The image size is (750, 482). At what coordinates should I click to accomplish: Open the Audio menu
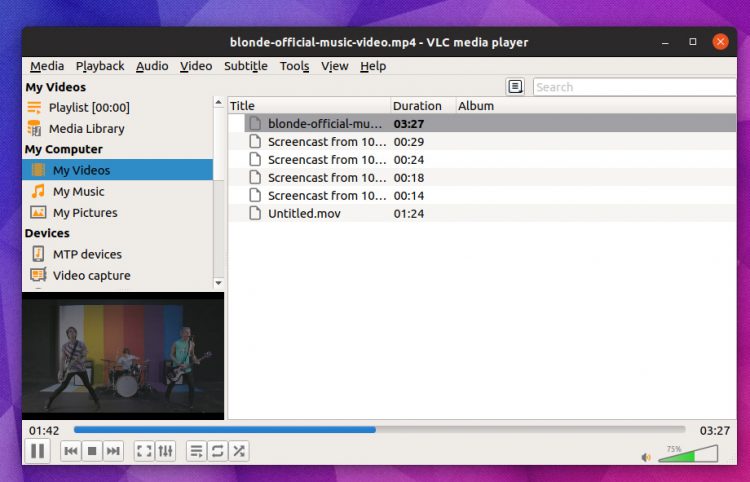coord(152,66)
